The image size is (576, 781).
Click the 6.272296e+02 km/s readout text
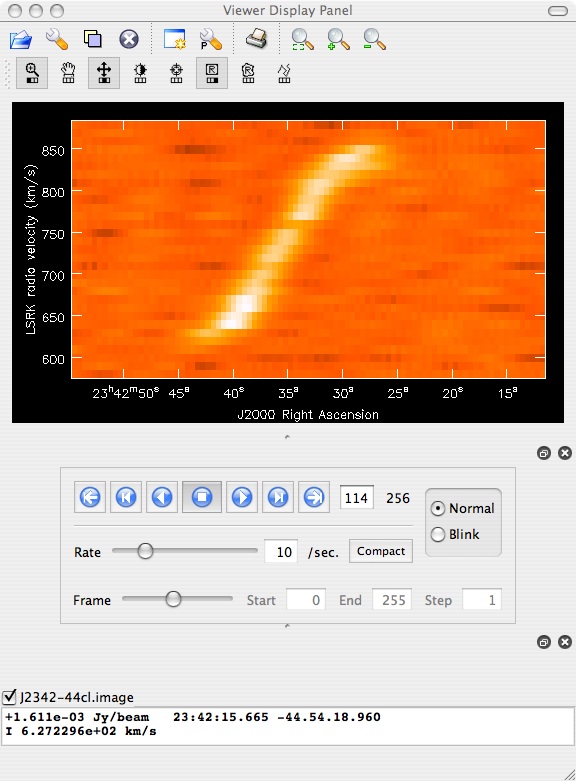[88, 731]
